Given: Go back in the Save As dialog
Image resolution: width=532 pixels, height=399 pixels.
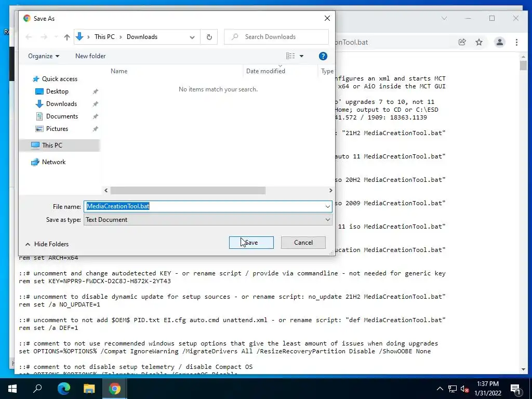Looking at the screenshot, I should [29, 37].
